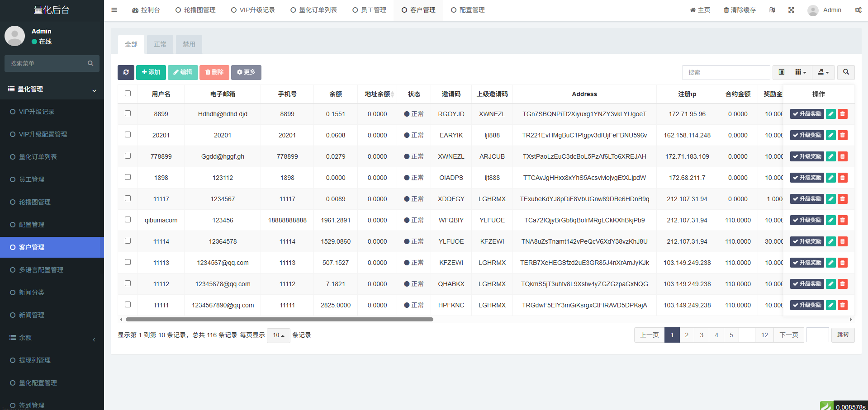Toggle fullscreen mode icon
Viewport: 868px width, 410px height.
[x=791, y=10]
